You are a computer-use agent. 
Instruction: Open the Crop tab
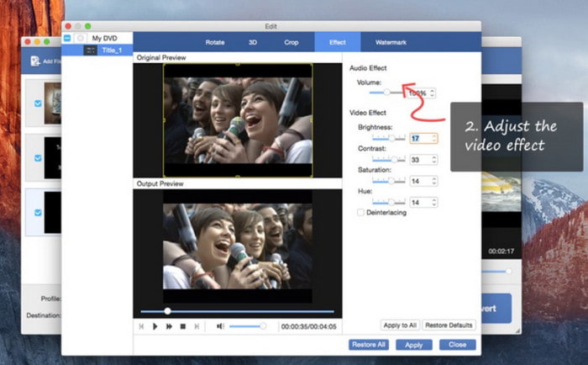click(x=291, y=42)
